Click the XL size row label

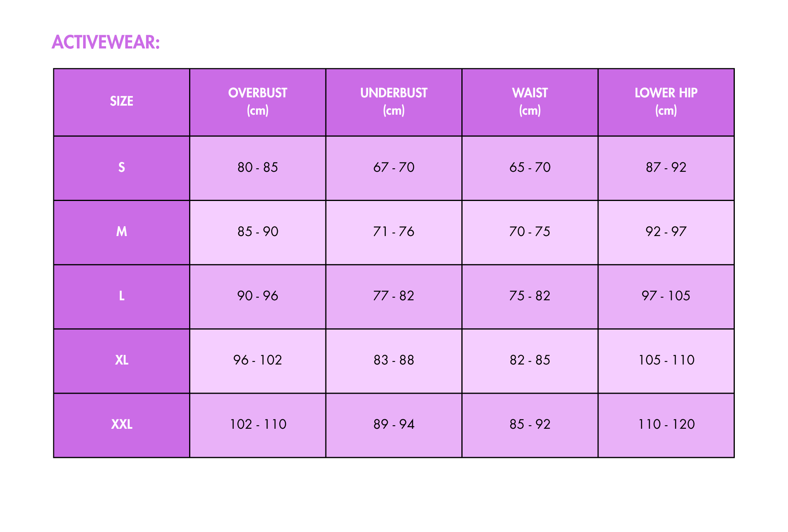point(121,360)
